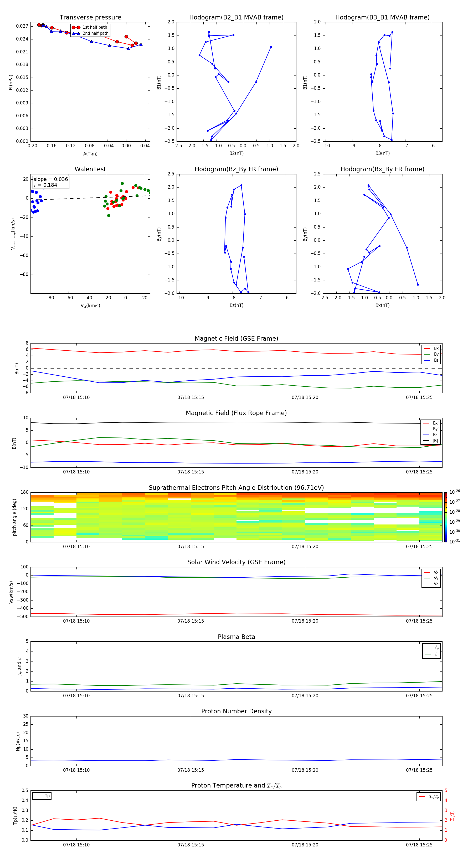
Task: Click the 'Vy' legend entry
Action: 431,578
